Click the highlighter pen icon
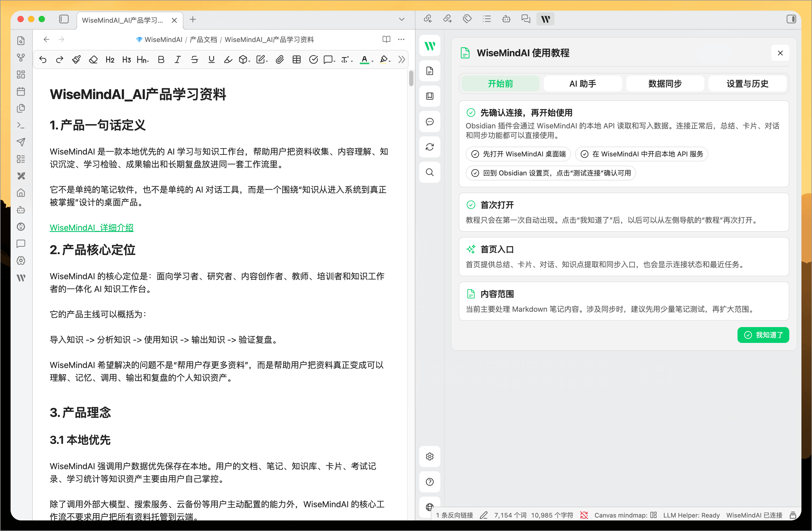Image resolution: width=812 pixels, height=531 pixels. [x=228, y=60]
